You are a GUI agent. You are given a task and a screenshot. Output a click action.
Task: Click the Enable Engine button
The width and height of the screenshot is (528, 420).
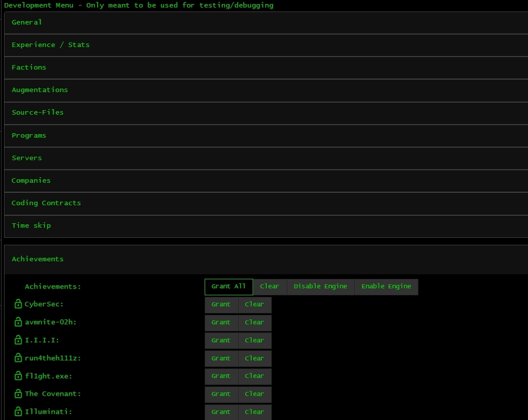(x=386, y=287)
